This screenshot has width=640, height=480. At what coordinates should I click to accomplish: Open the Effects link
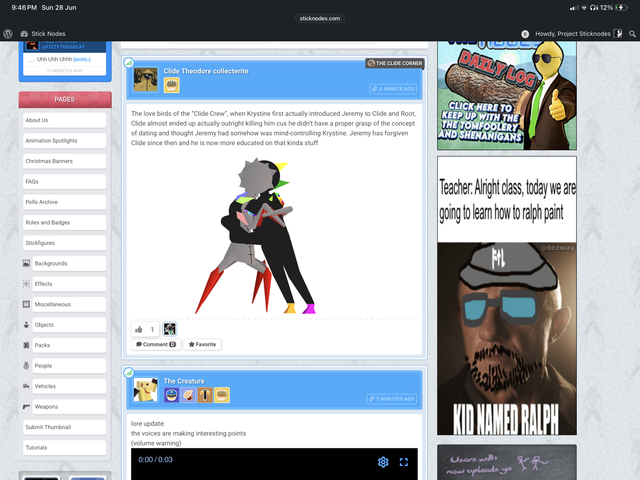pos(69,284)
